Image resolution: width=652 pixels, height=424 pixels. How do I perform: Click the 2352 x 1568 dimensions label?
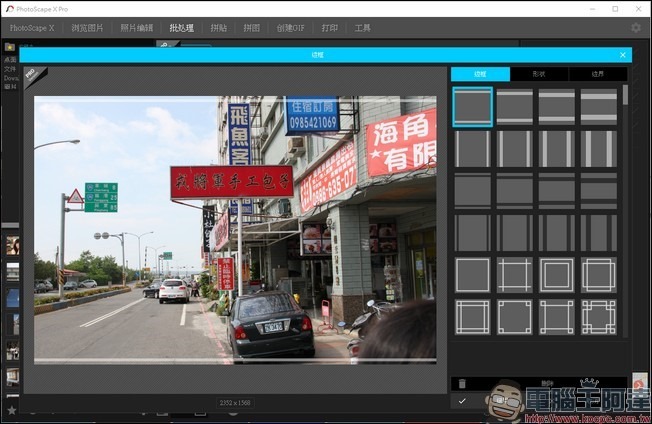coord(235,402)
